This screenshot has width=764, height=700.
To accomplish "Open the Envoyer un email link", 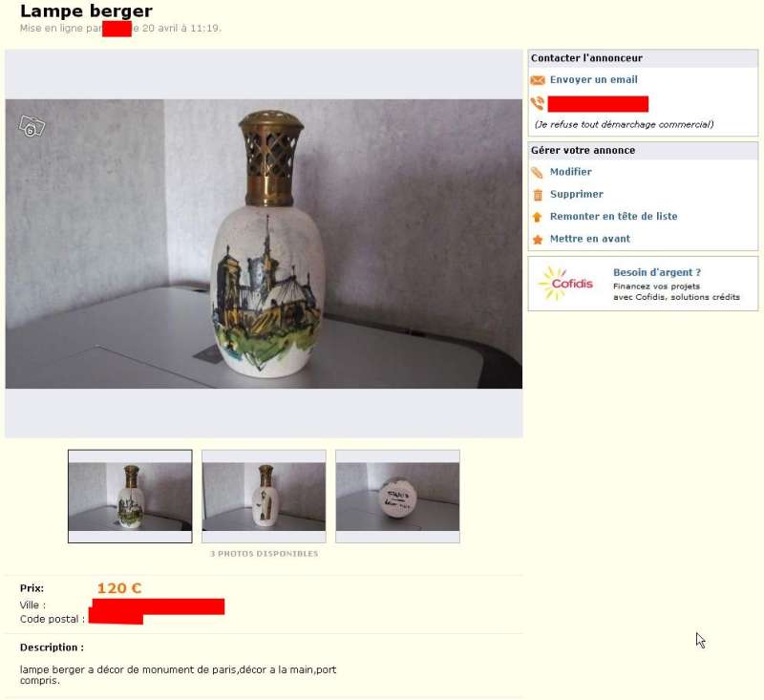I will tap(593, 79).
